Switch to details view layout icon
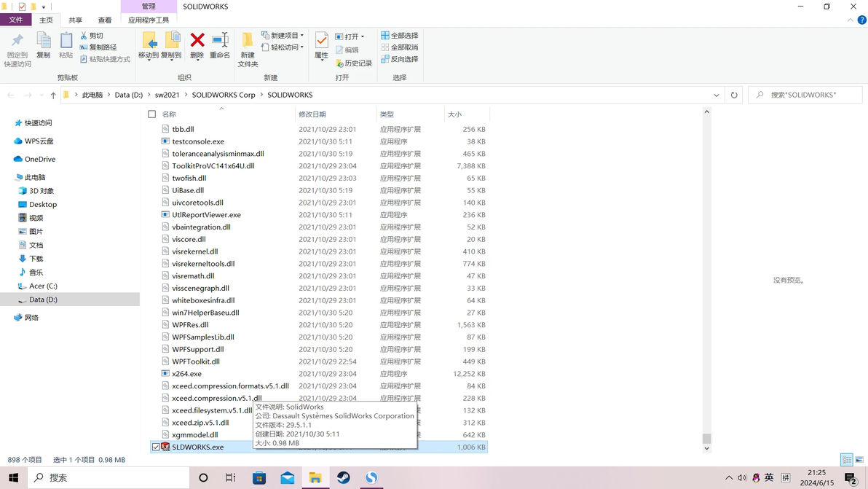This screenshot has width=868, height=489. click(847, 460)
